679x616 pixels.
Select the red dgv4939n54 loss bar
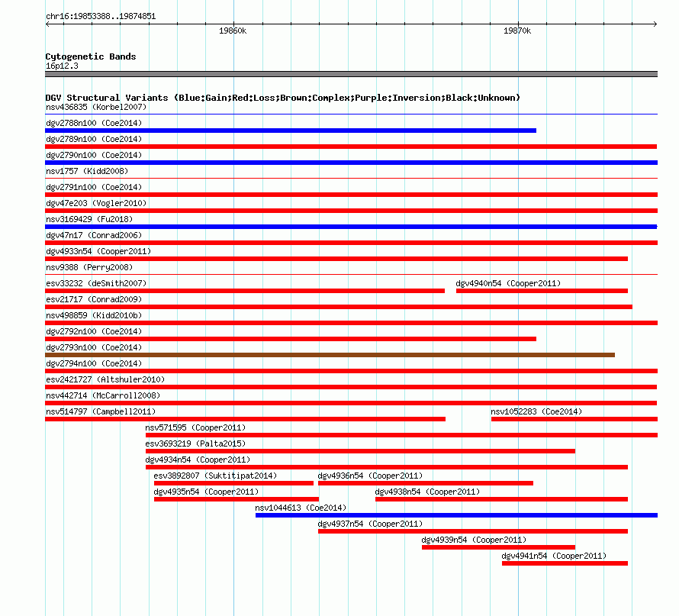click(498, 547)
